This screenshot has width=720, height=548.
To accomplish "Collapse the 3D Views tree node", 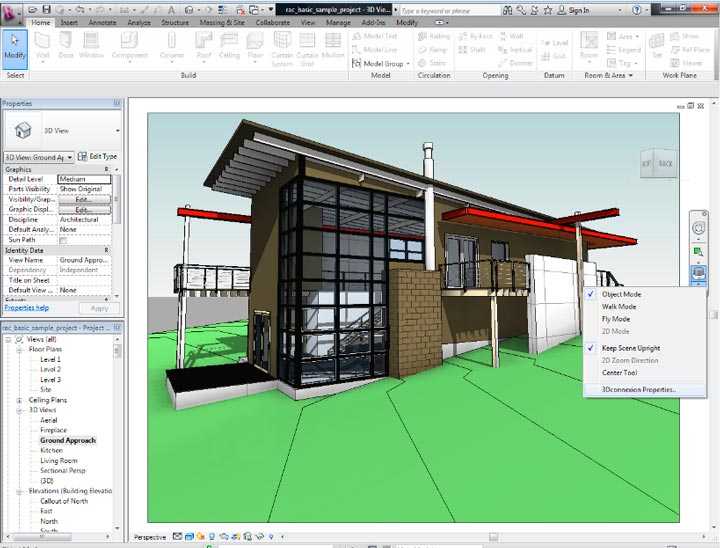I will tap(19, 411).
